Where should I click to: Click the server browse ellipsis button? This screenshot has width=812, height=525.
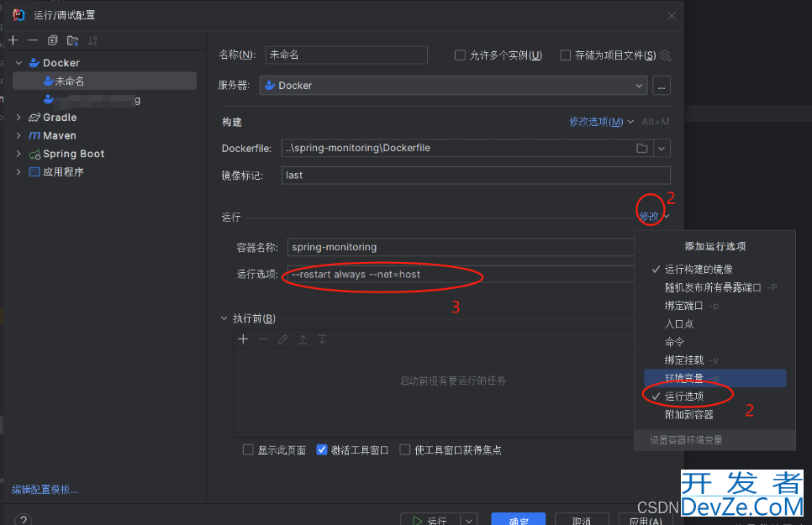[662, 86]
